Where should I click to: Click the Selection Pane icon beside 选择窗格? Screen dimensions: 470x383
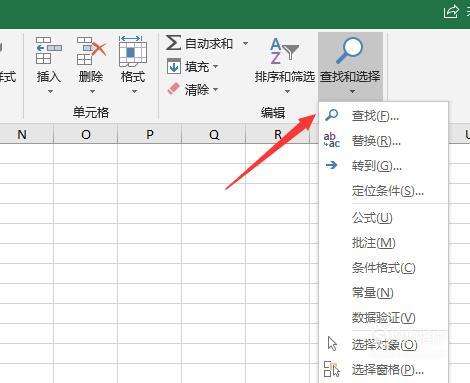tap(332, 369)
